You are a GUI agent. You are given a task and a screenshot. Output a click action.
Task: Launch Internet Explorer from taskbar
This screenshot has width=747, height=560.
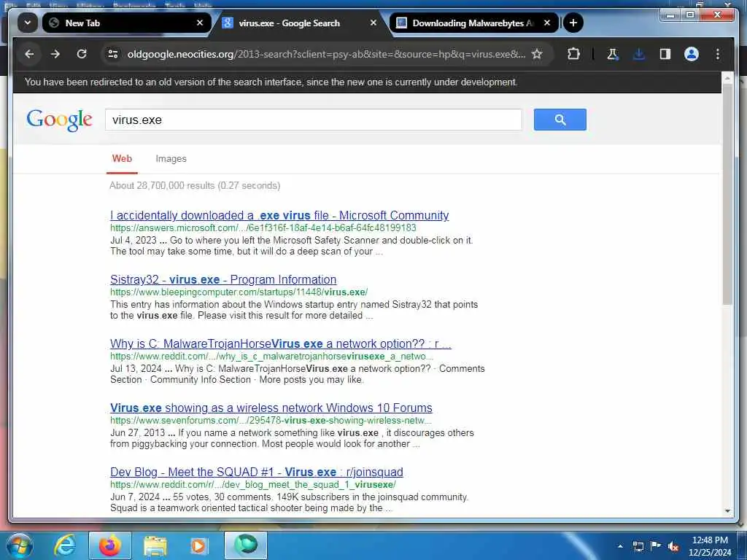(x=64, y=545)
